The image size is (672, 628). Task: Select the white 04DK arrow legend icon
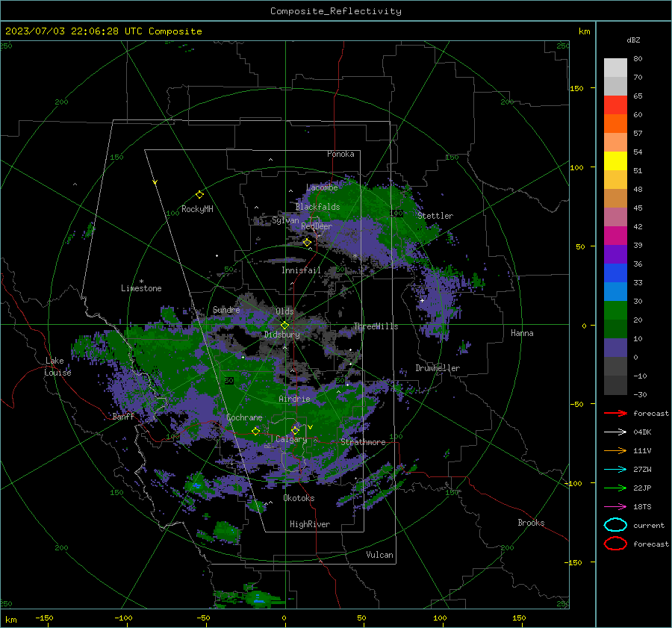click(x=615, y=432)
